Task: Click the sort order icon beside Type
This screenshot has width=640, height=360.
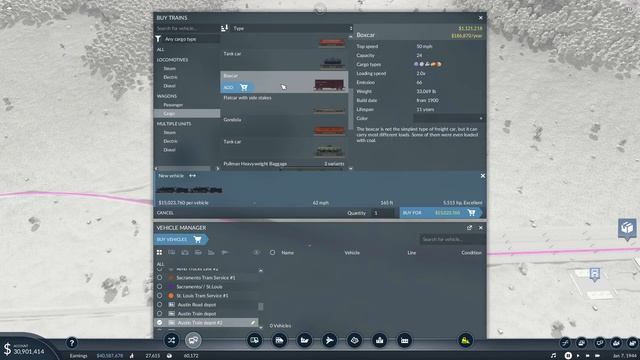Action: (224, 28)
